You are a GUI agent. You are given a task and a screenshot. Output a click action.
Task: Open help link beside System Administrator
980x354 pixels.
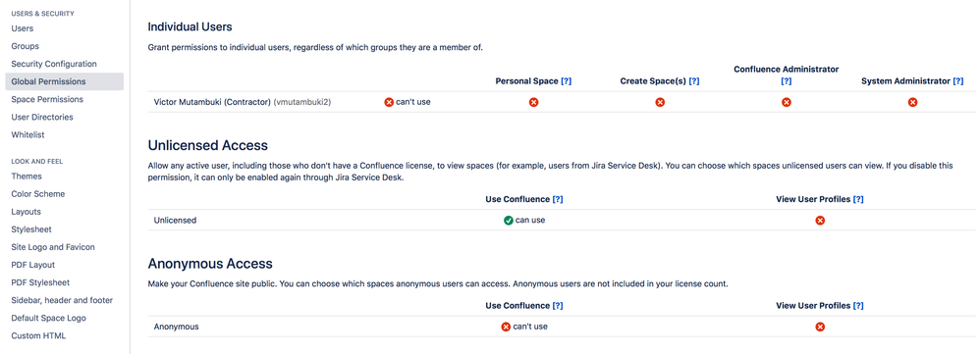[x=957, y=81]
